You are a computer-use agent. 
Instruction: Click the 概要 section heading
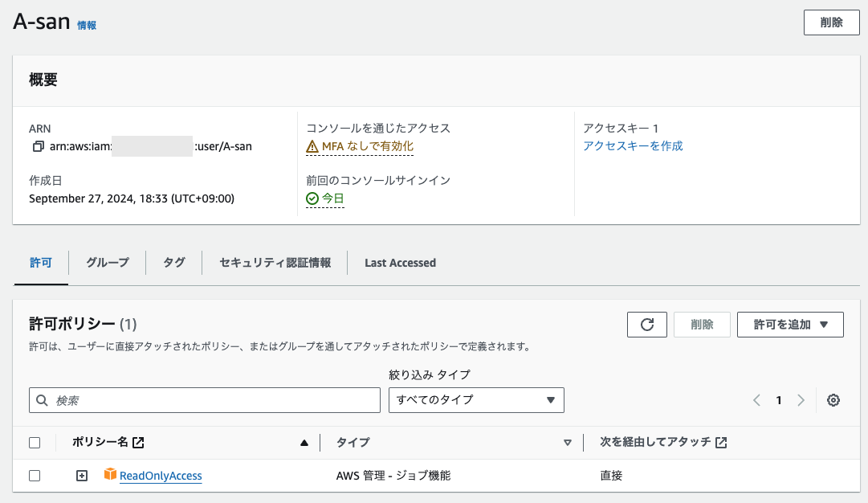[43, 80]
